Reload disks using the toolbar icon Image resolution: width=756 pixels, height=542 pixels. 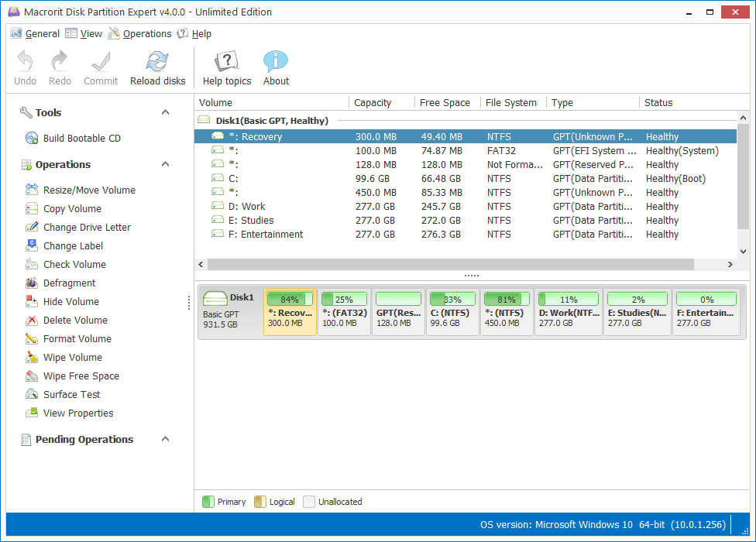pos(158,61)
